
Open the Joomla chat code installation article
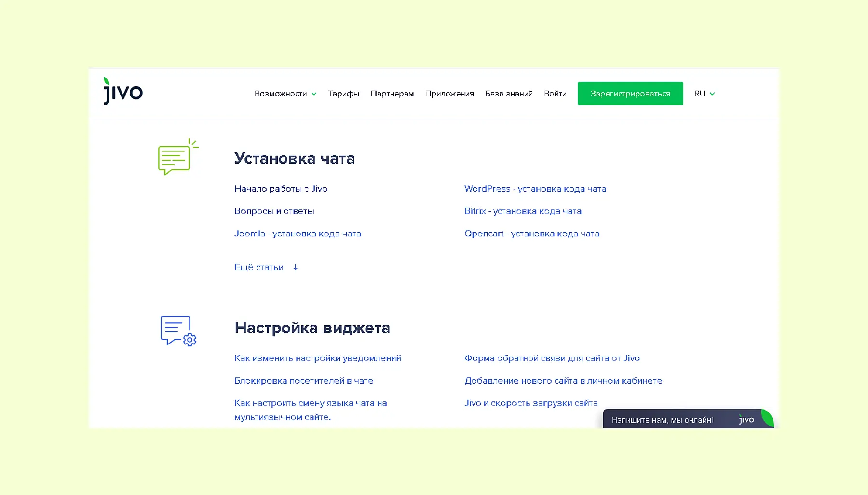pyautogui.click(x=298, y=234)
